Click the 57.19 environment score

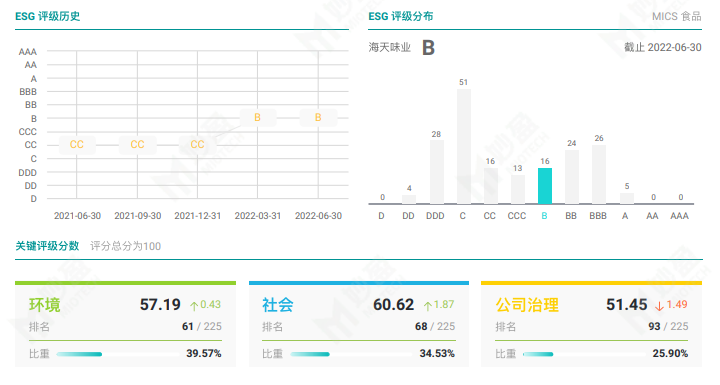pos(160,305)
